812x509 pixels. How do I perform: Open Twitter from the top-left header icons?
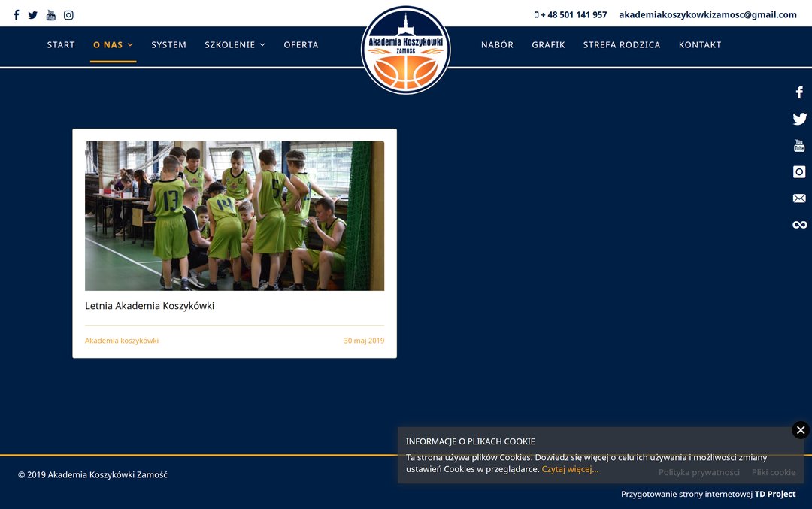coord(33,15)
